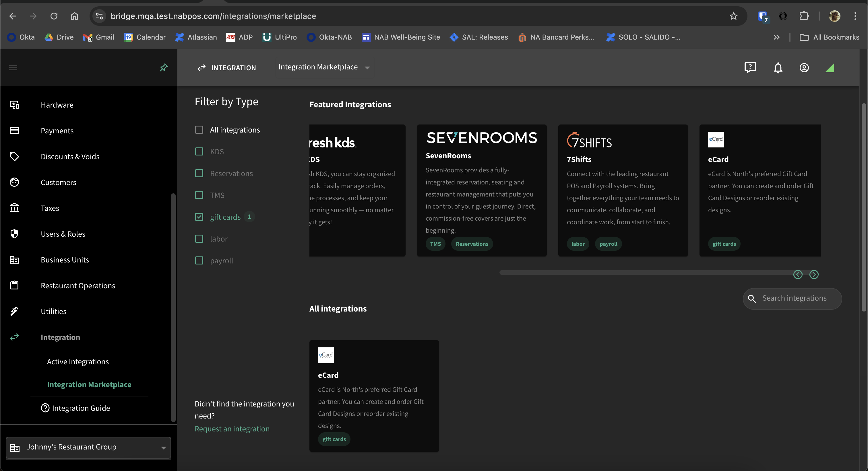Image resolution: width=868 pixels, height=471 pixels.
Task: Click the featured integrations scroll bar
Action: 645,273
